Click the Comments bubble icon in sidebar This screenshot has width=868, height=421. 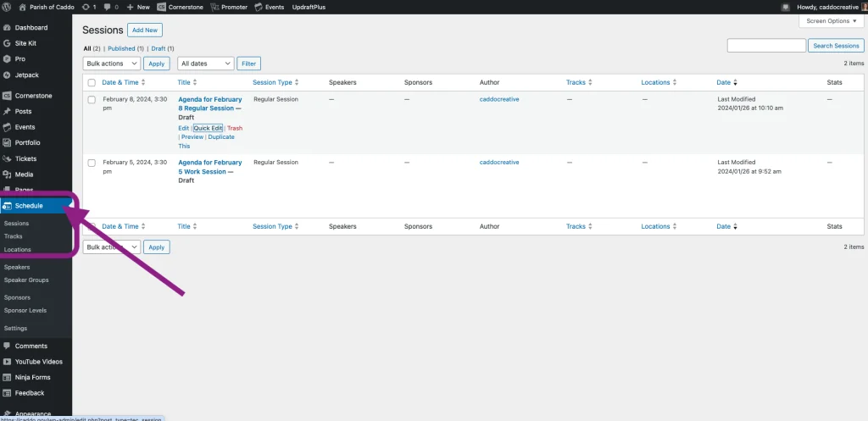click(x=7, y=346)
